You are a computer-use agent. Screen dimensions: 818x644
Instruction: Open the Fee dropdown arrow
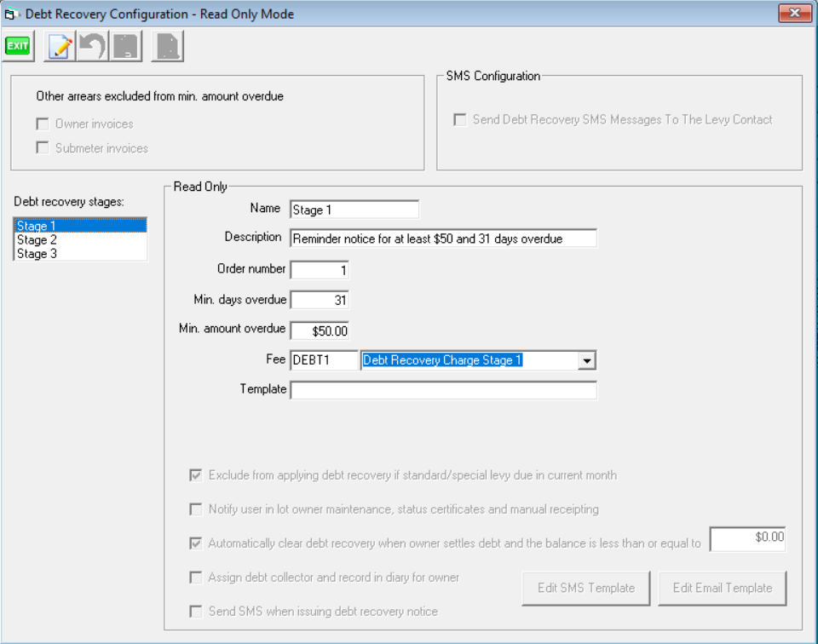pyautogui.click(x=587, y=360)
